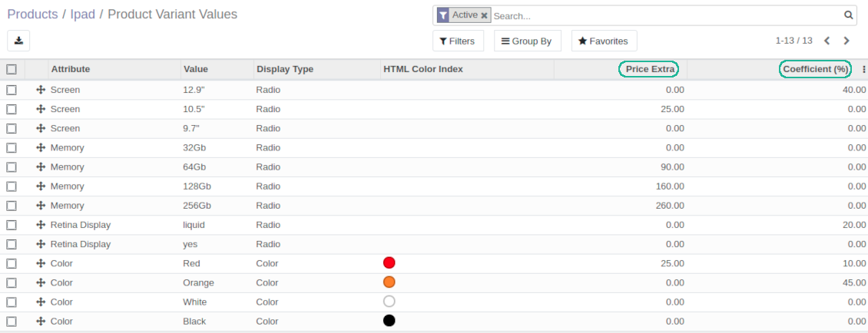868x333 pixels.
Task: Grab the drag handle of the Screen 12.9" row
Action: 41,90
